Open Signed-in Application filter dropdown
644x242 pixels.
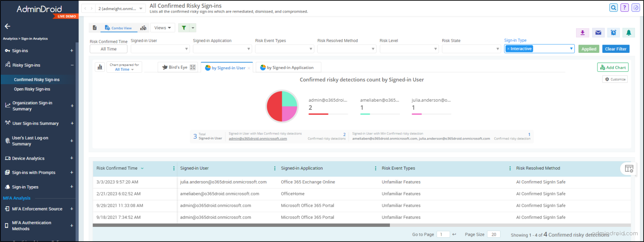222,49
